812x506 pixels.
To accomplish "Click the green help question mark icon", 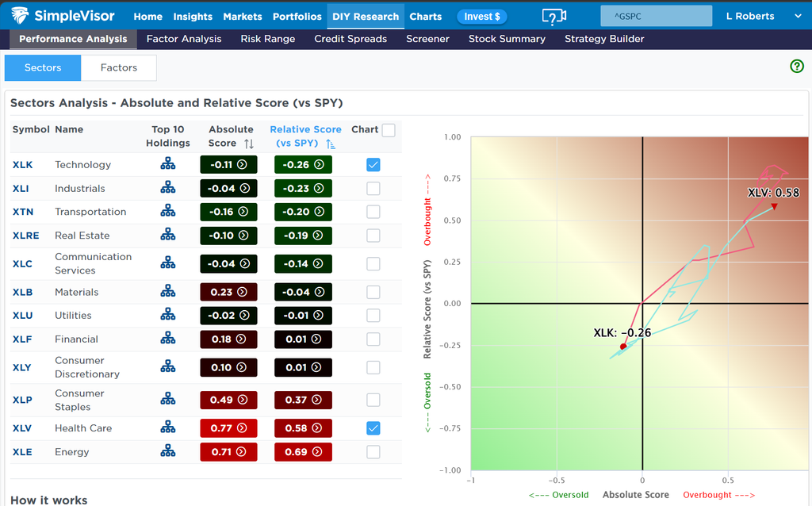I will 797,67.
